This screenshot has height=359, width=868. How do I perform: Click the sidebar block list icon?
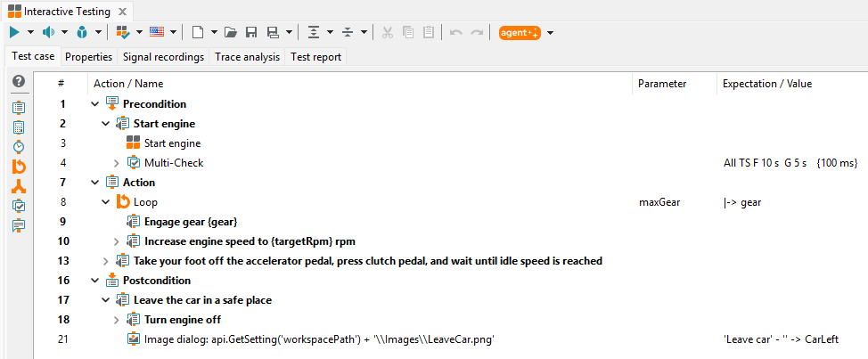[19, 107]
